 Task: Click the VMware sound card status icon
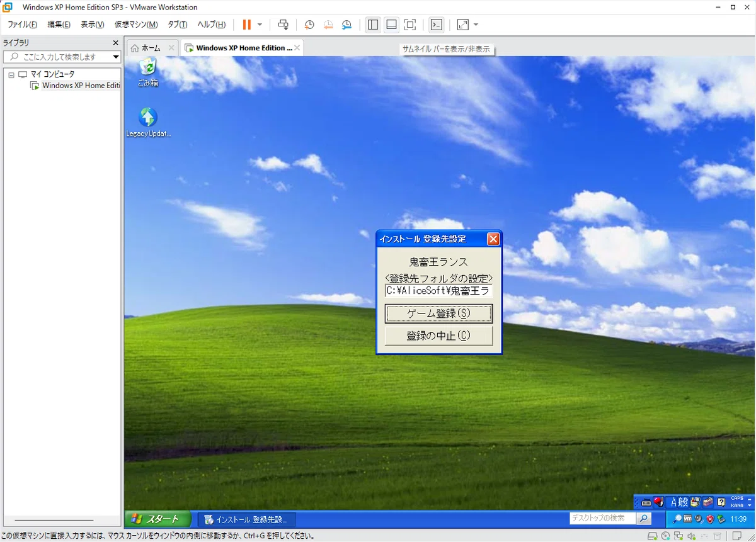coord(691,536)
